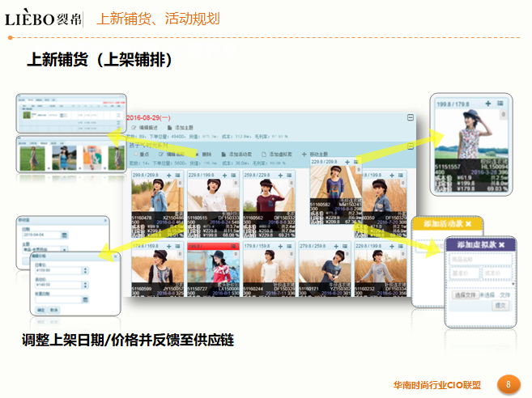The image size is (532, 398).
Task: Open list menu icon on 179.8/159.8 card
Action: [289, 246]
